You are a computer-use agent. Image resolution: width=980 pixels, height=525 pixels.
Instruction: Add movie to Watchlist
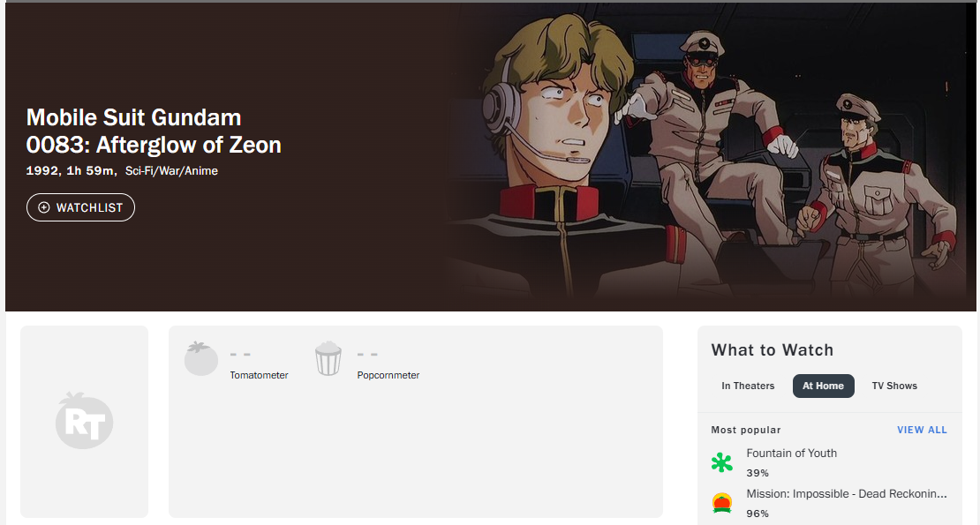coord(80,207)
